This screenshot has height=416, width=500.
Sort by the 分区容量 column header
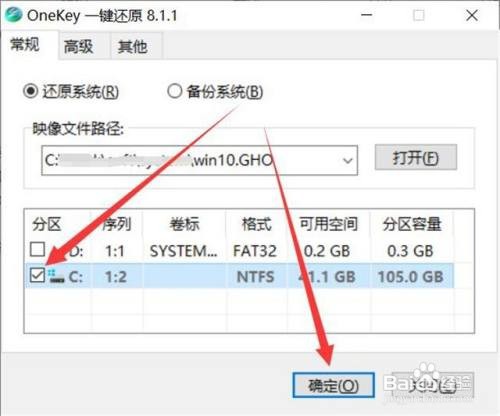412,224
